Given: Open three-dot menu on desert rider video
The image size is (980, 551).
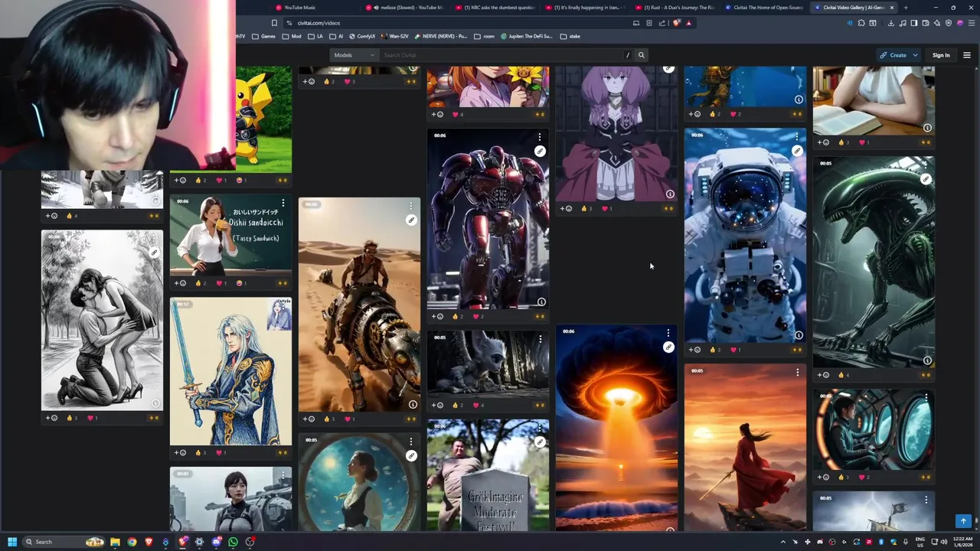Looking at the screenshot, I should pos(411,206).
